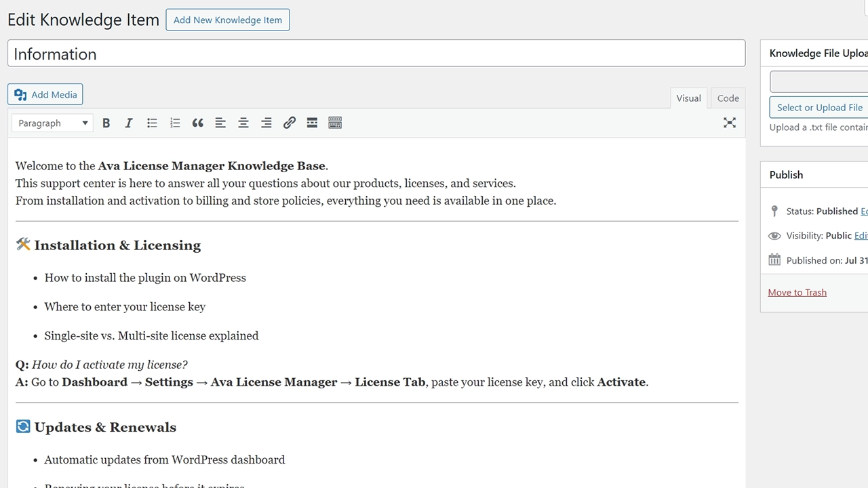This screenshot has height=488, width=868.
Task: Align text to the right
Action: pyautogui.click(x=267, y=123)
